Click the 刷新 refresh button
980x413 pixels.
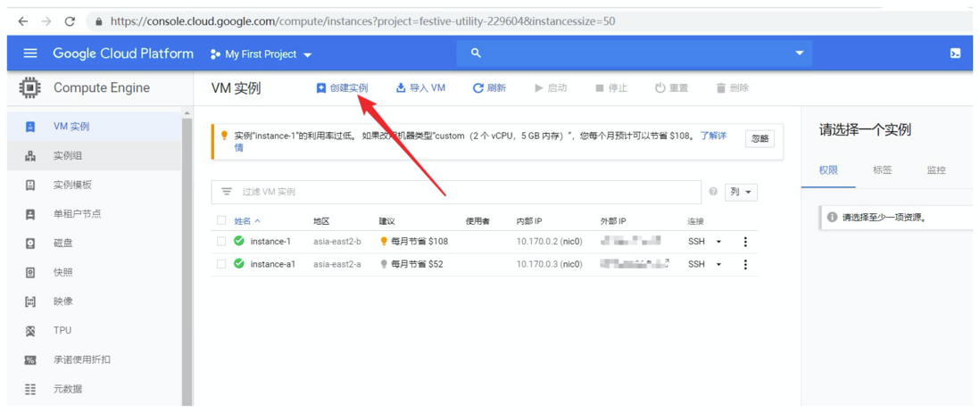pyautogui.click(x=489, y=88)
